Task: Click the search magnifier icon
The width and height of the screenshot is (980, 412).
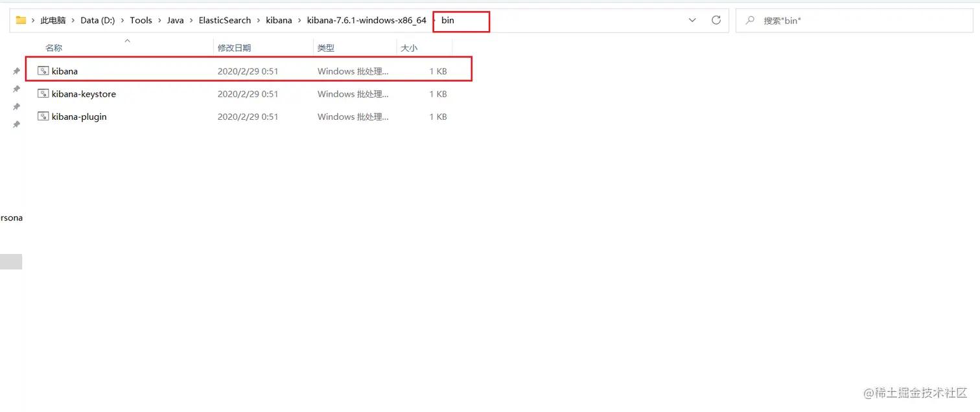Action: [750, 20]
